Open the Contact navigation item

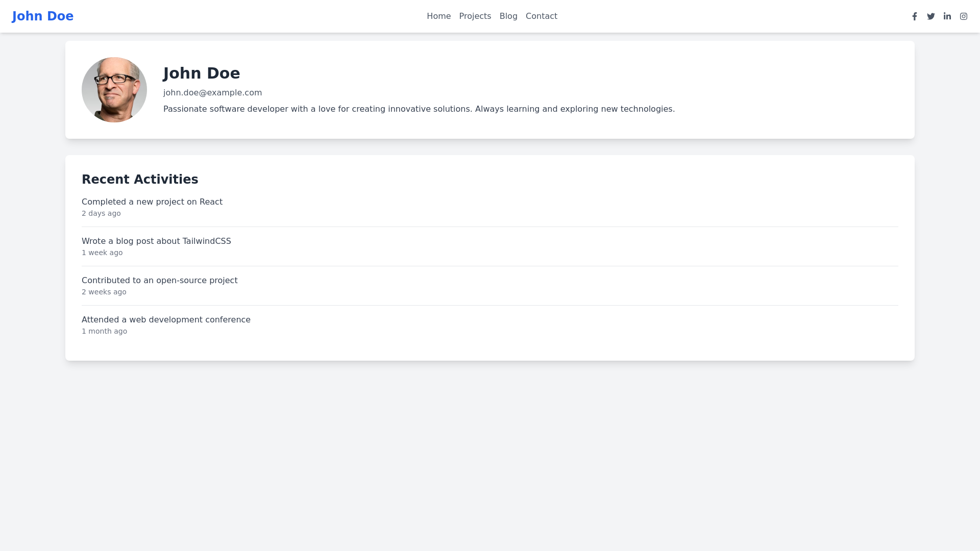(542, 16)
